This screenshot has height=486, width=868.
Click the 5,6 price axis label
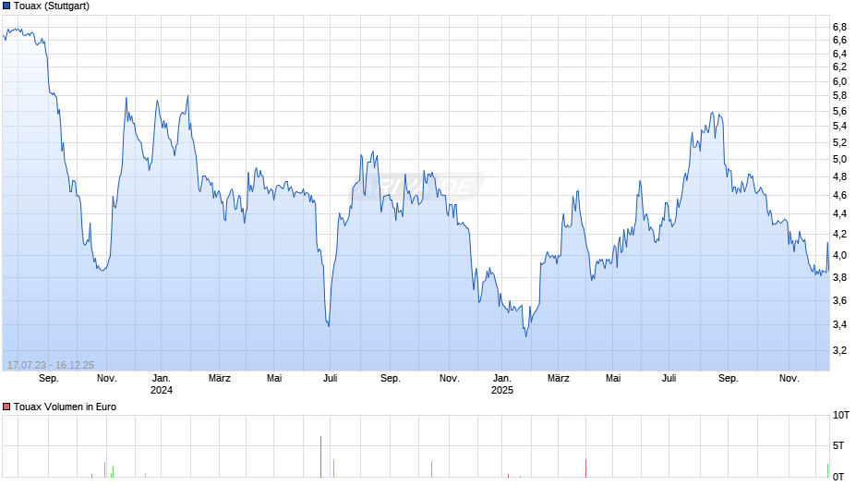pyautogui.click(x=839, y=112)
